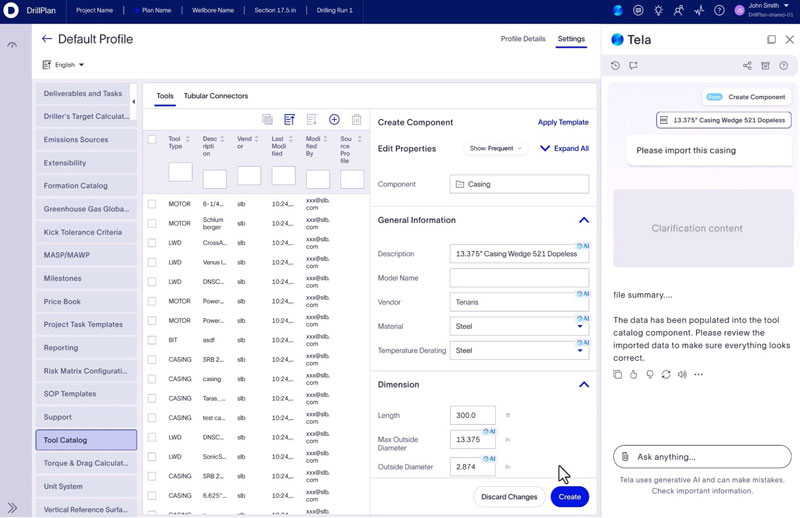Open the Tela assistant icon in header

pyautogui.click(x=618, y=10)
